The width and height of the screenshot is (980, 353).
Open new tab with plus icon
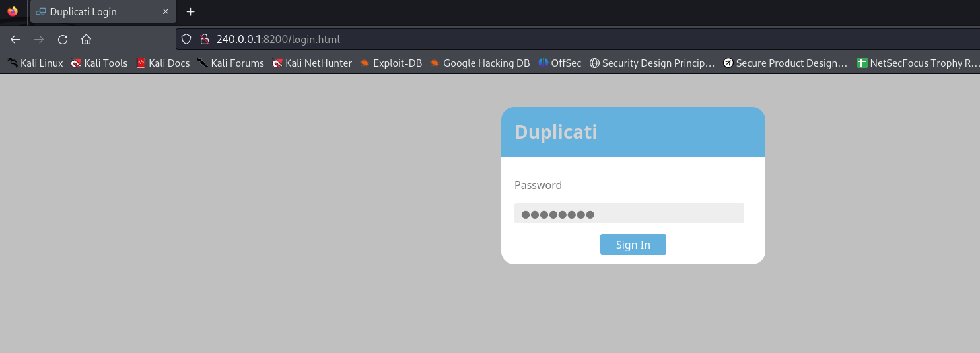click(x=191, y=12)
